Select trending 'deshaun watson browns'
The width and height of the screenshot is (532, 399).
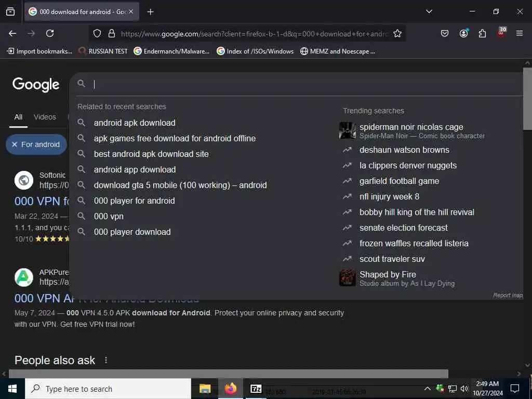(404, 150)
